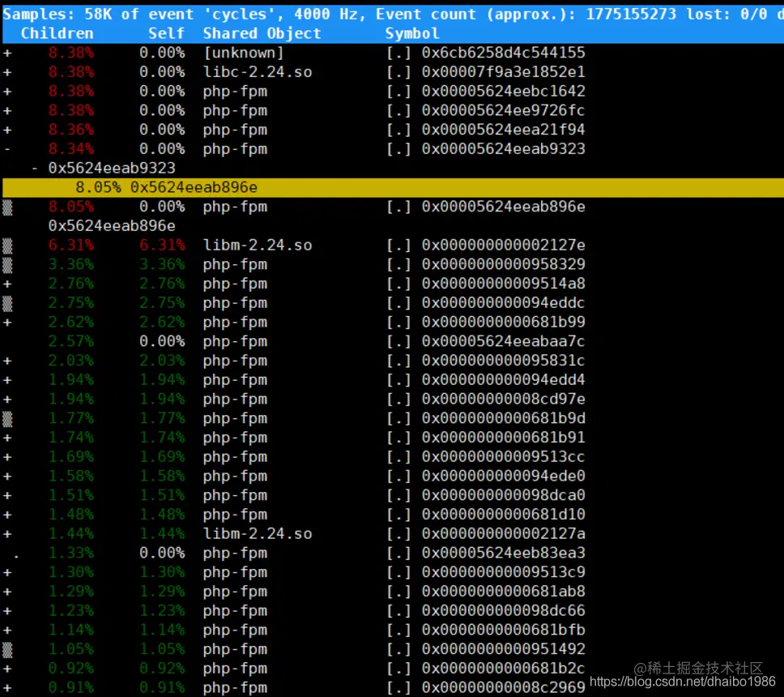Screen dimensions: 784x697
Task: Click the 3.36% Children value
Action: (71, 265)
